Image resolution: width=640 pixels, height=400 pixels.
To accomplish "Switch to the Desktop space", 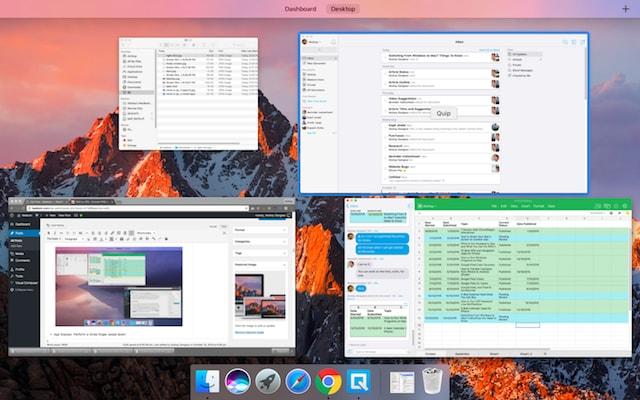I will point(343,9).
